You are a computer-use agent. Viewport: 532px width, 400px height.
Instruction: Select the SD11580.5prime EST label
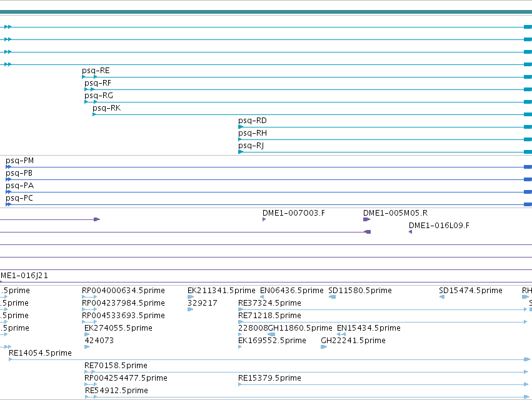(x=360, y=291)
